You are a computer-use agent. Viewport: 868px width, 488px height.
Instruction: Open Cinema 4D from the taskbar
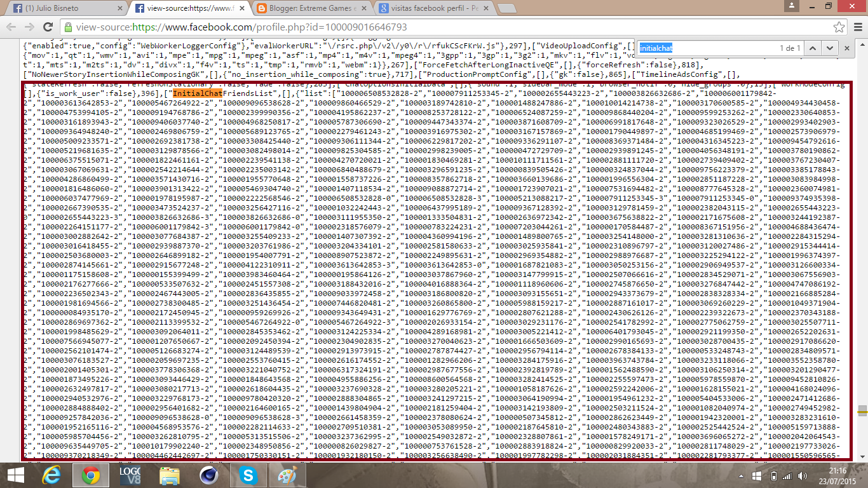(x=209, y=474)
